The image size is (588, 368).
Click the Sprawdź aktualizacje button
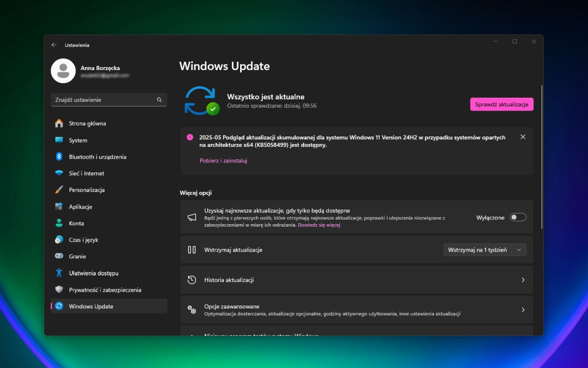click(502, 104)
